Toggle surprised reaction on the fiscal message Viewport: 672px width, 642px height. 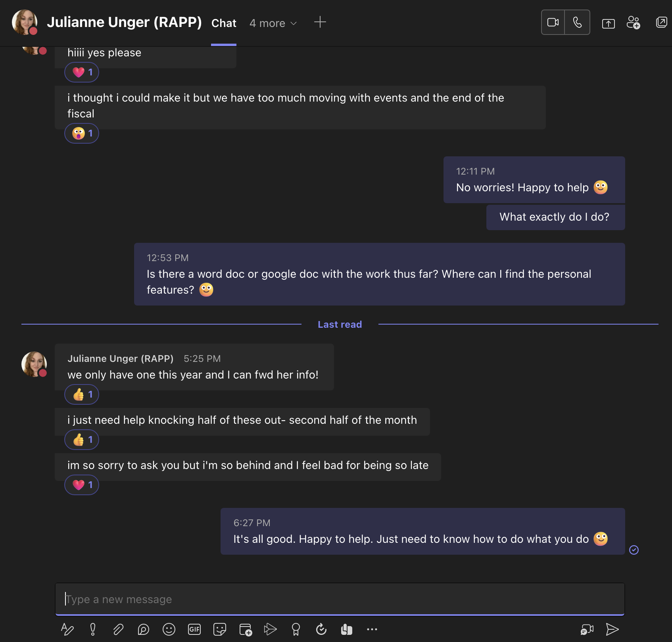click(x=81, y=133)
